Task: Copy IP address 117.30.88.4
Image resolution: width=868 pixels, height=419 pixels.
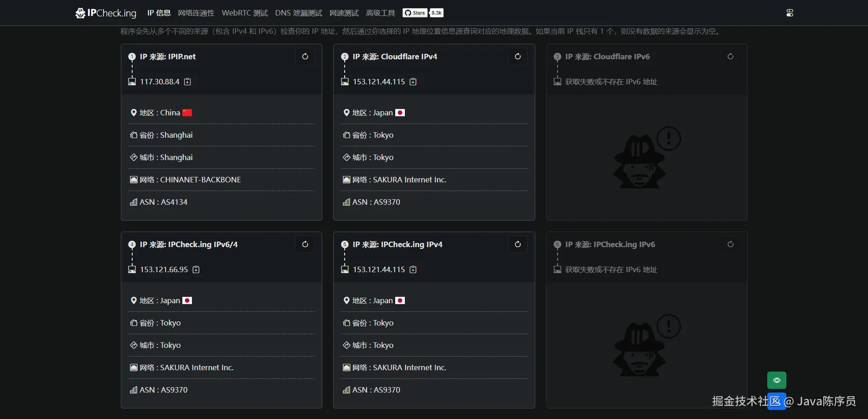Action: pyautogui.click(x=187, y=82)
